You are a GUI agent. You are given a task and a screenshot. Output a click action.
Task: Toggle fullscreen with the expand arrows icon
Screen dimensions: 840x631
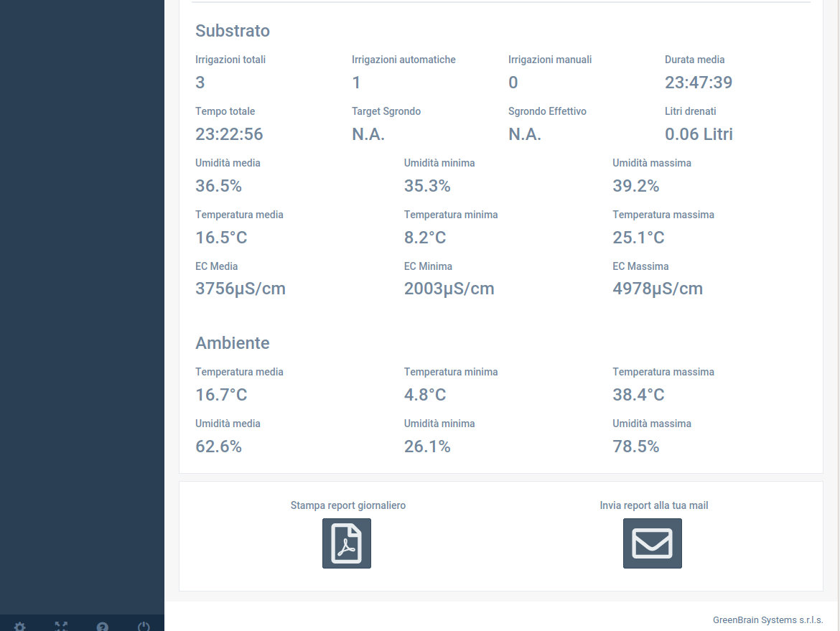[61, 626]
